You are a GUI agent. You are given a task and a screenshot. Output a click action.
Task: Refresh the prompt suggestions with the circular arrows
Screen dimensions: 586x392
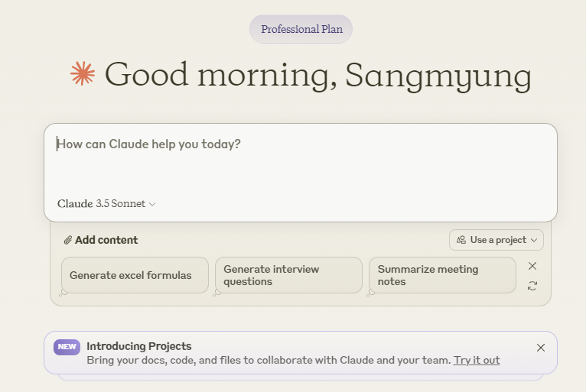[x=532, y=286]
